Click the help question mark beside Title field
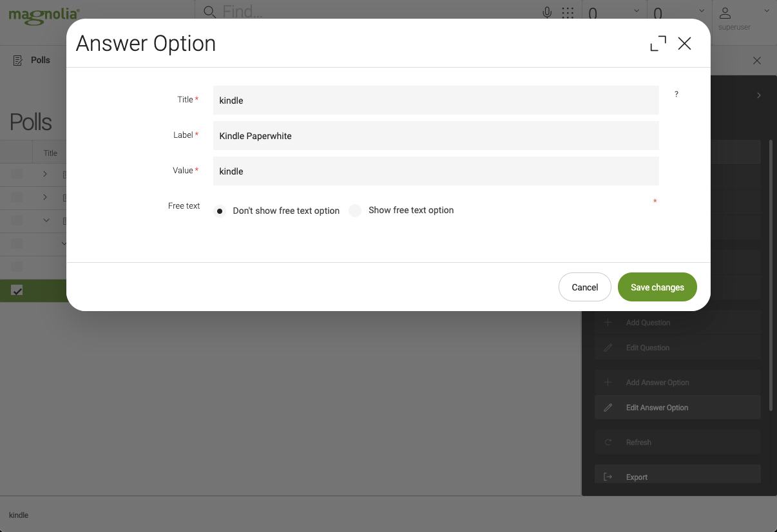Image resolution: width=777 pixels, height=532 pixels. click(676, 95)
